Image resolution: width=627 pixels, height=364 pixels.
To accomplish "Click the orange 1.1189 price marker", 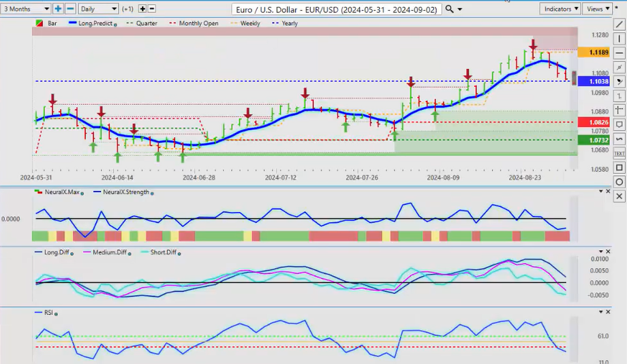I will (x=589, y=52).
